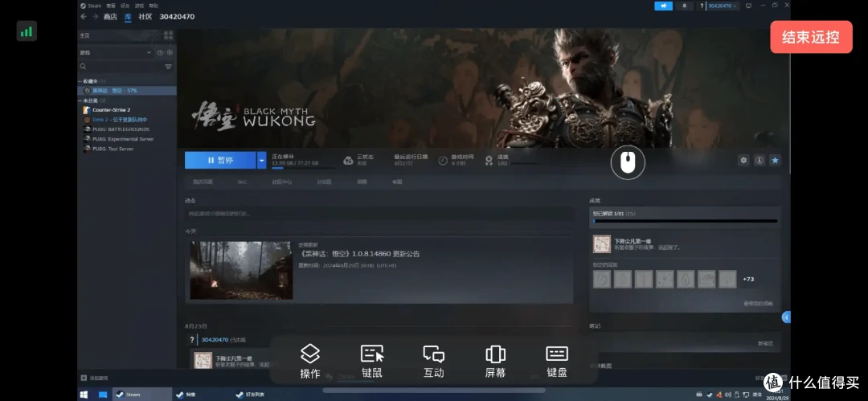Toggle the ready-to-play filter icon
Image resolution: width=868 pixels, height=401 pixels.
point(170,52)
